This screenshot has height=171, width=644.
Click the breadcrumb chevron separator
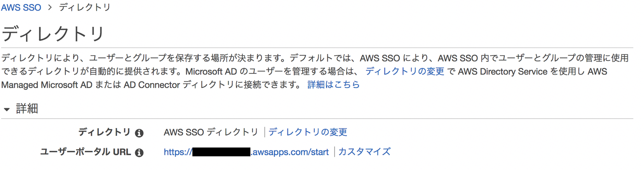[x=50, y=7]
